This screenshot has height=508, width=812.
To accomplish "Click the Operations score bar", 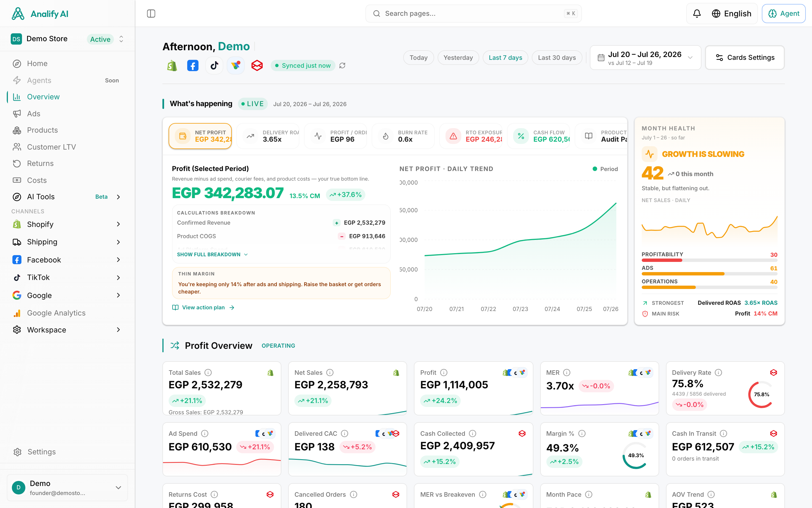I will 709,287.
